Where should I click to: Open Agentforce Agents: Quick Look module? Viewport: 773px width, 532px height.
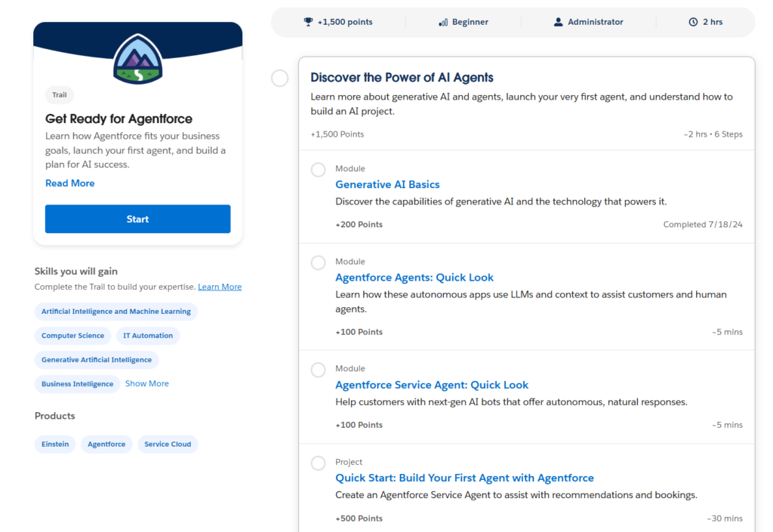(414, 277)
